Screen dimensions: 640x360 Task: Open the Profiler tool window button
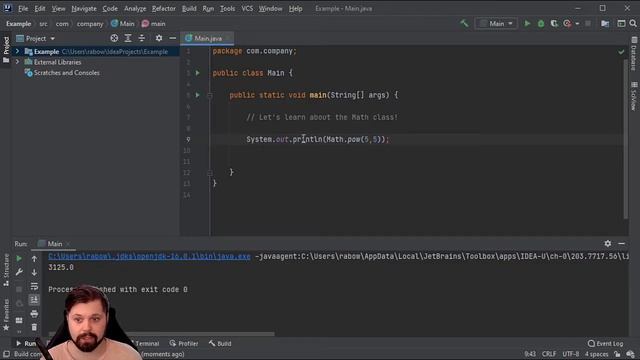[184, 344]
